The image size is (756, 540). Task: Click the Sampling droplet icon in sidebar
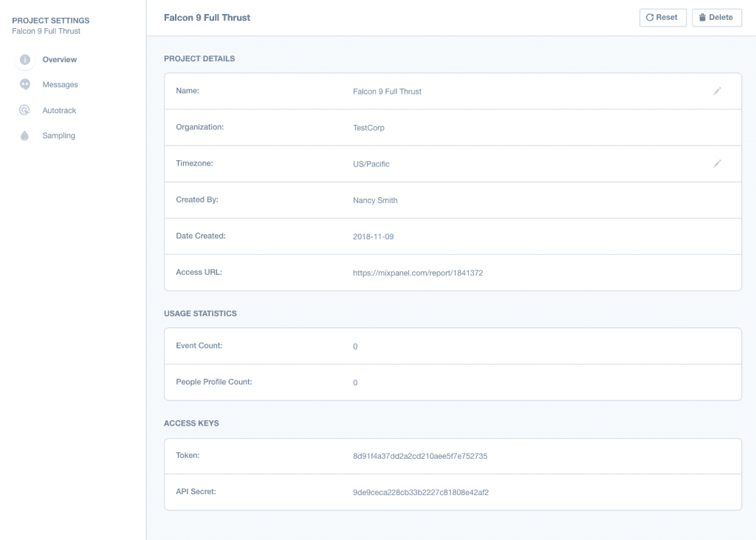click(x=25, y=136)
